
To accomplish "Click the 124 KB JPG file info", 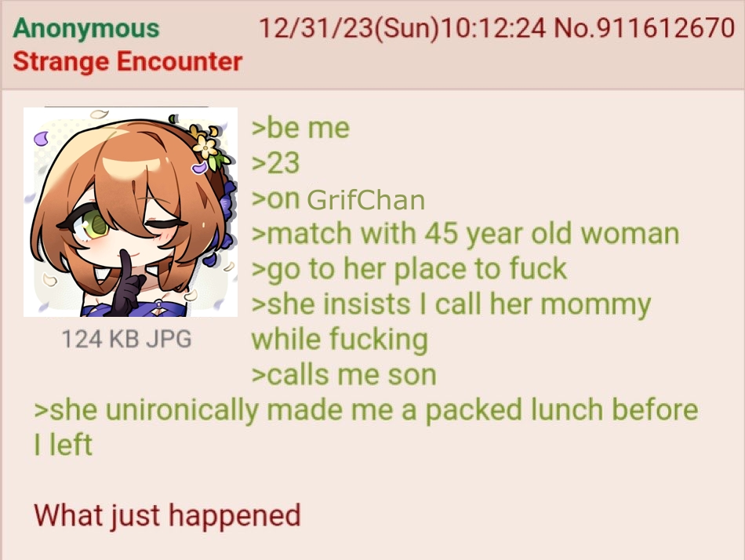I will click(127, 339).
